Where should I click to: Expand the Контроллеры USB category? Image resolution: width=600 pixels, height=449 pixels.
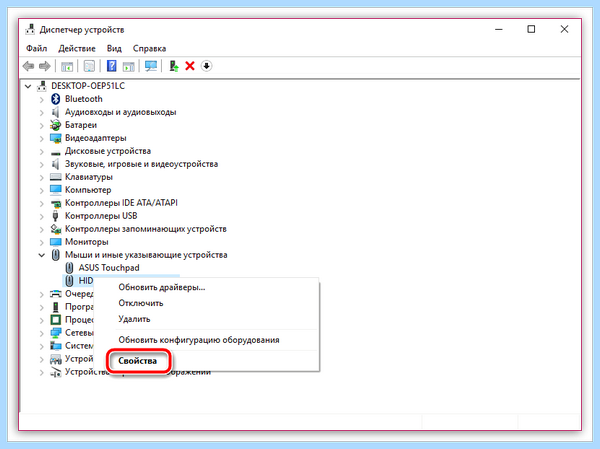click(x=42, y=216)
